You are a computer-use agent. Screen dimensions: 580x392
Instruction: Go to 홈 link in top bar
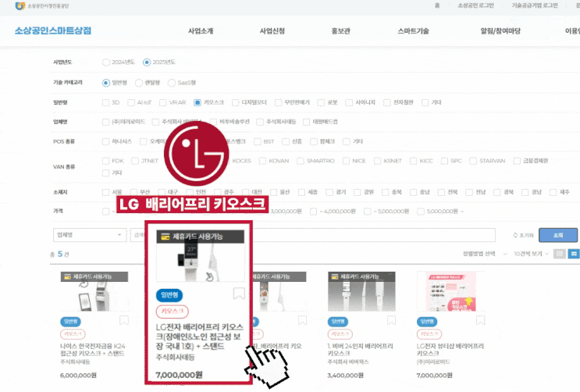coord(437,5)
